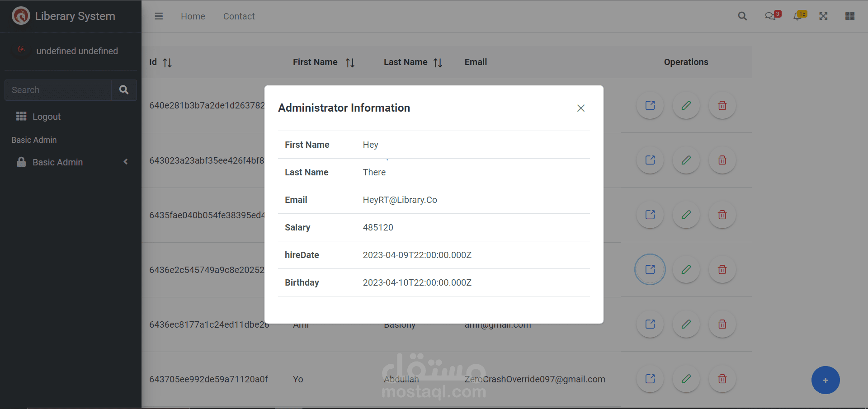Open the apps grid icon at top right
This screenshot has height=409, width=868.
850,16
